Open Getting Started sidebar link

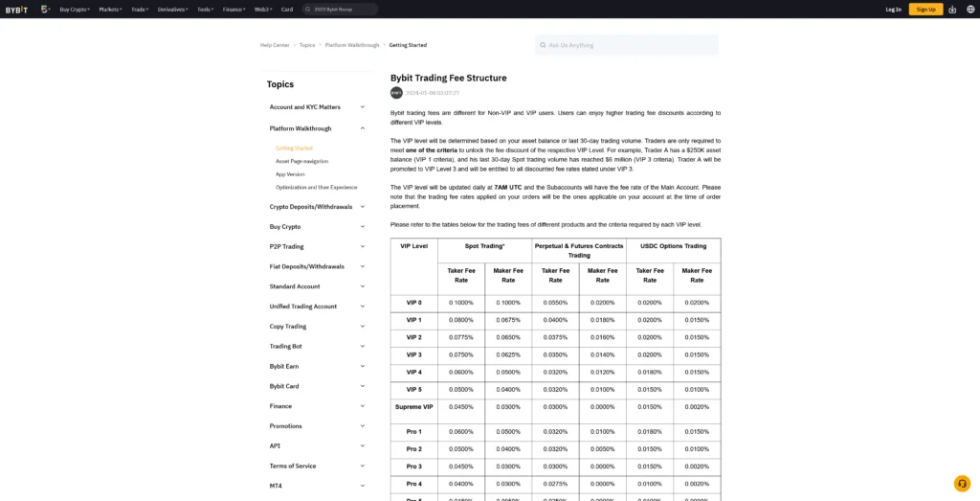[x=294, y=148]
